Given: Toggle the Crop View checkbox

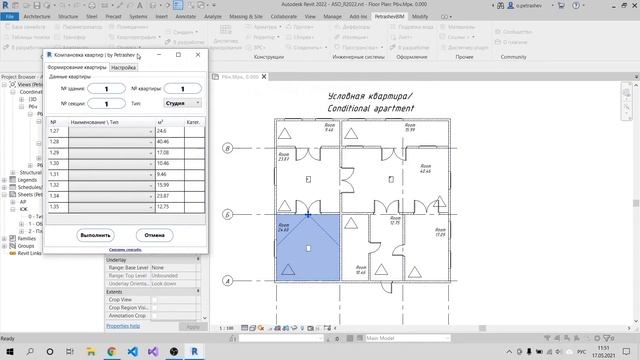Looking at the screenshot, I should pos(154,300).
